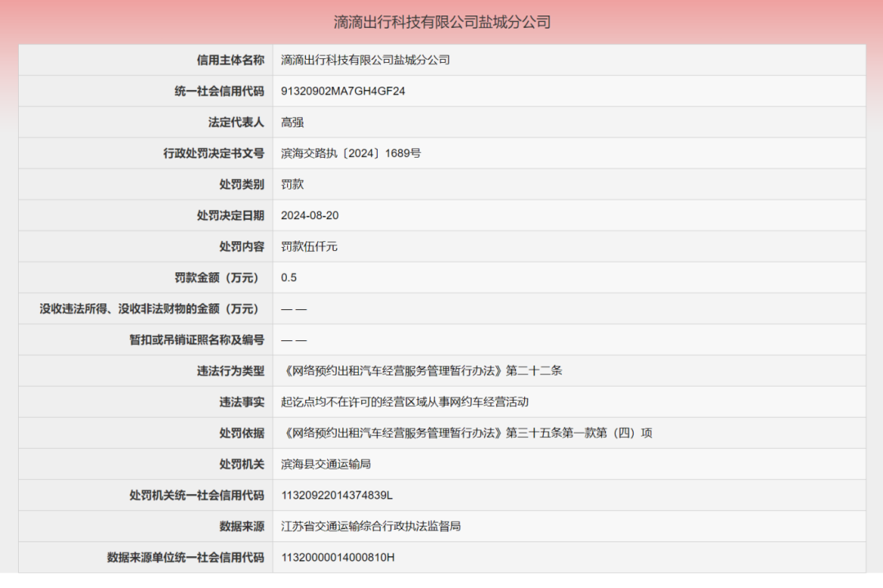Select the fine amount 0.5

click(289, 278)
